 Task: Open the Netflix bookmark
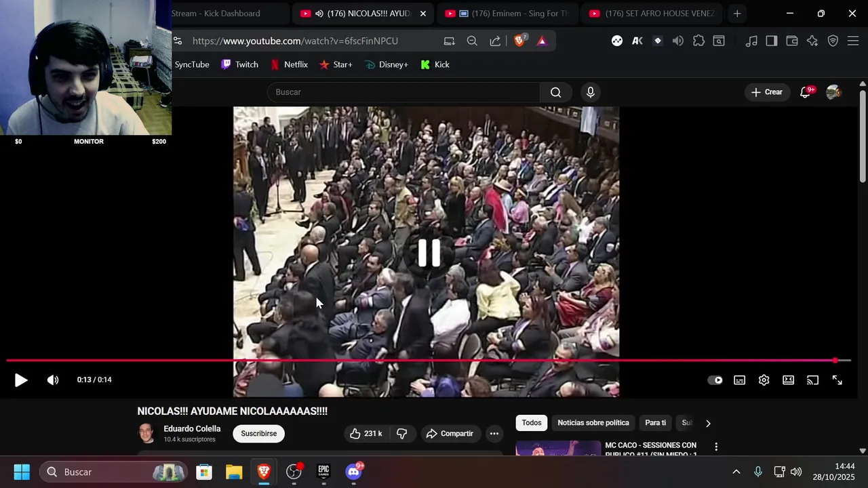coord(289,65)
